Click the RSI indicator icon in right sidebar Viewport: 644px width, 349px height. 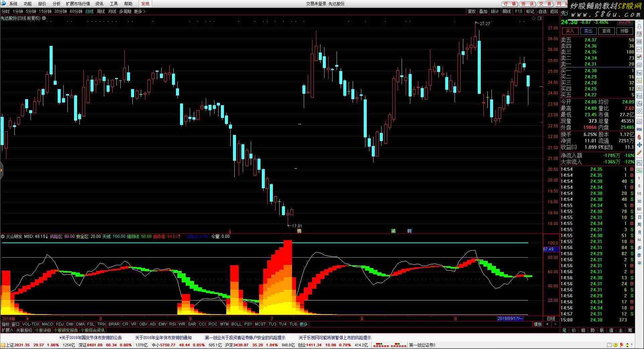[639, 129]
